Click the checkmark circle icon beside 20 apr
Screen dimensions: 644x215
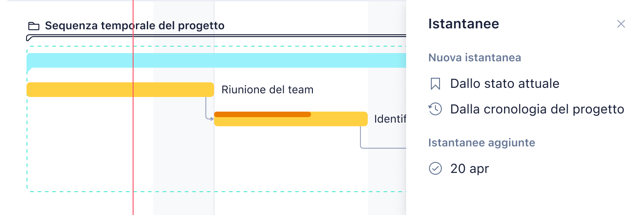coord(435,168)
